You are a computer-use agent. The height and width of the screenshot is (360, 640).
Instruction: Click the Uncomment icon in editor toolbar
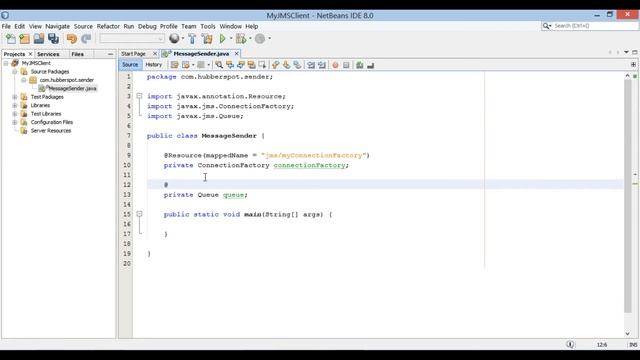(360, 65)
